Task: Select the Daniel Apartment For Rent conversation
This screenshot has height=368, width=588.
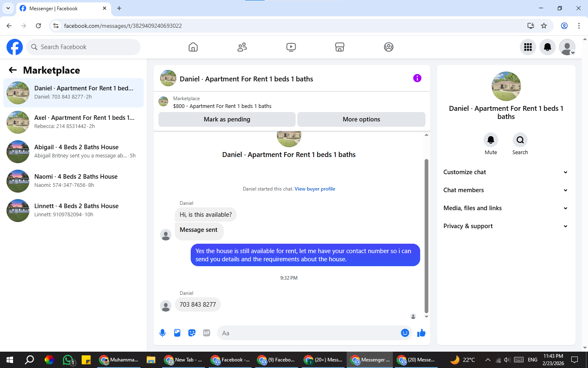Action: point(73,93)
